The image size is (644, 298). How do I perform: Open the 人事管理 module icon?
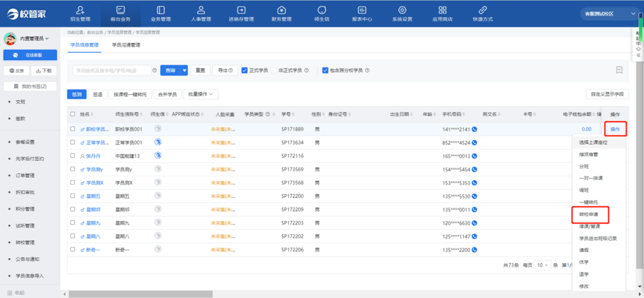coord(201,10)
